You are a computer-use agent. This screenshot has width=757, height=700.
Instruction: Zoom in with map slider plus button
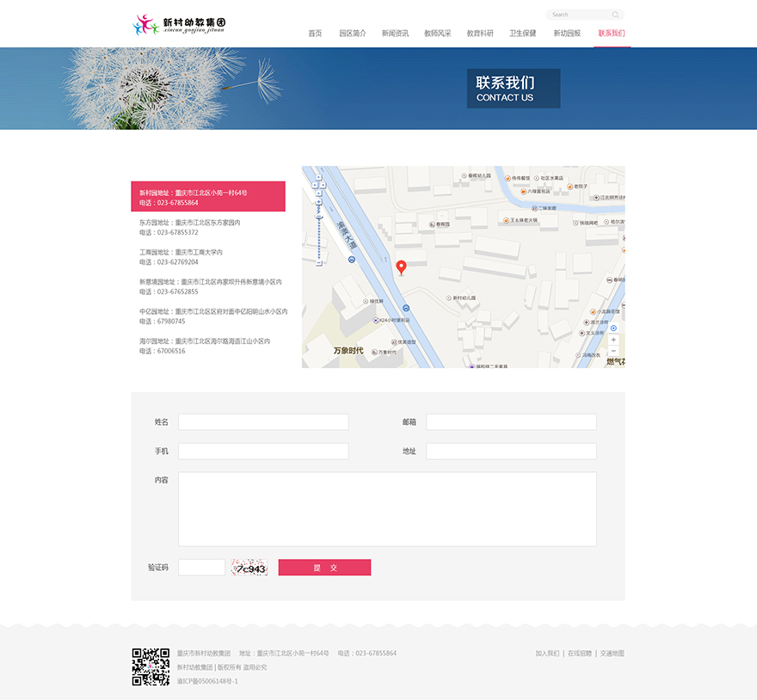coord(318,202)
